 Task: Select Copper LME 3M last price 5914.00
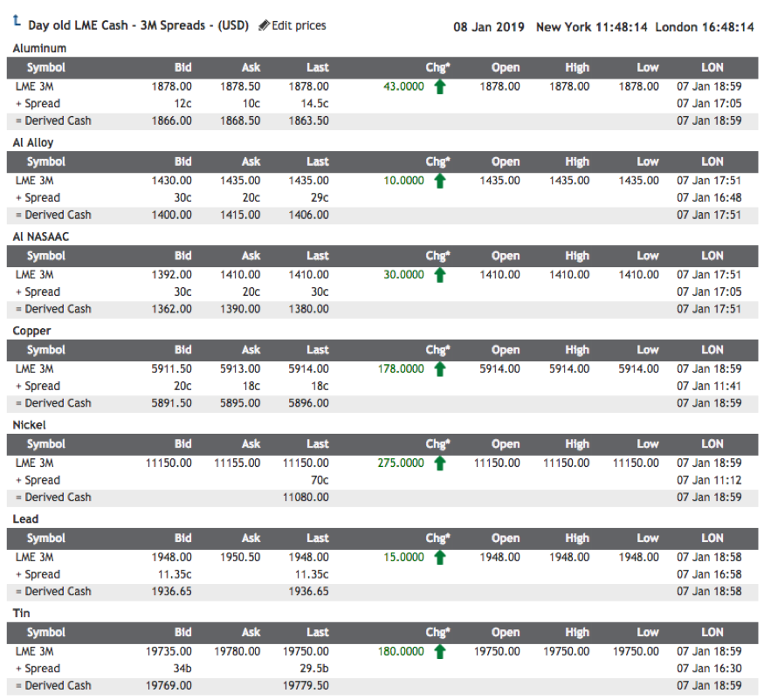(307, 369)
